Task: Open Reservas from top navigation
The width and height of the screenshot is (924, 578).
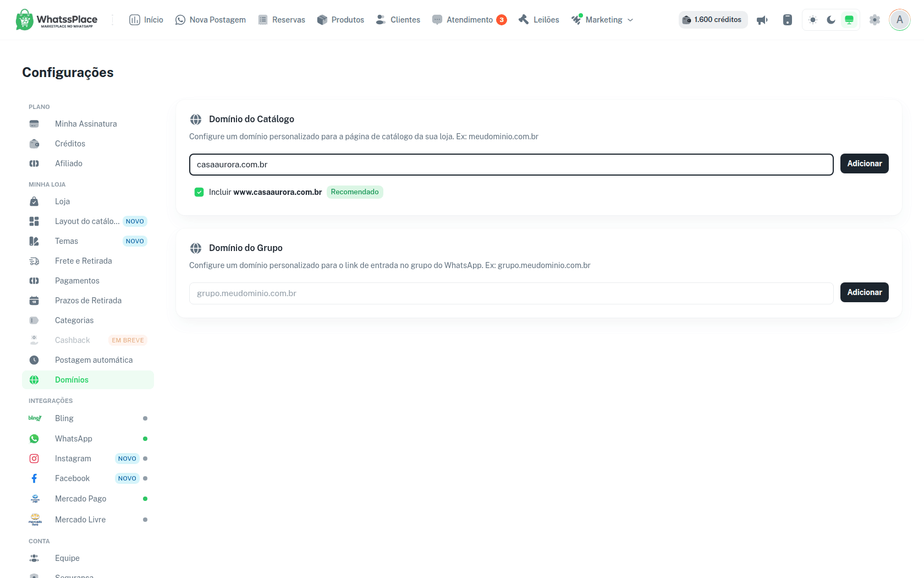Action: coord(282,20)
